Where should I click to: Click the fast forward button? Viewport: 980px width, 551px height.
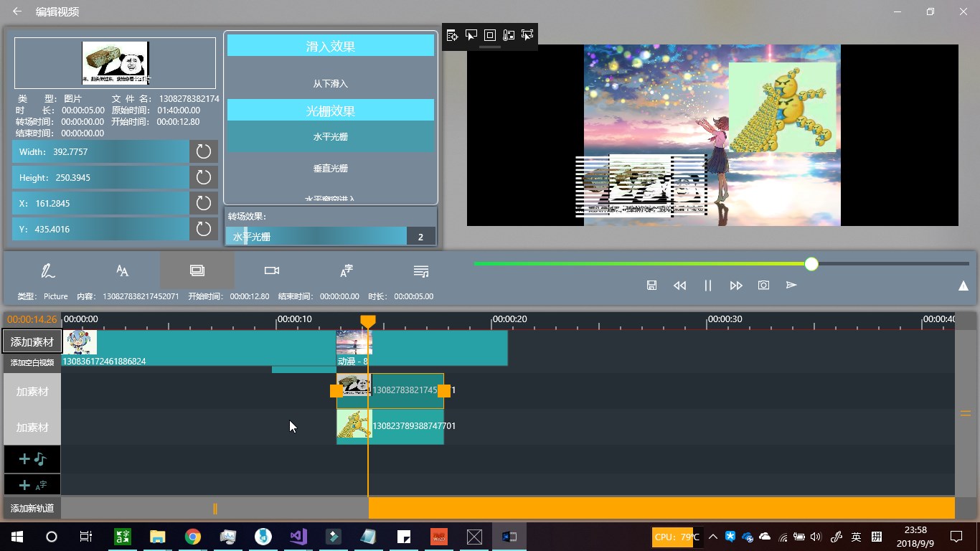coord(735,285)
